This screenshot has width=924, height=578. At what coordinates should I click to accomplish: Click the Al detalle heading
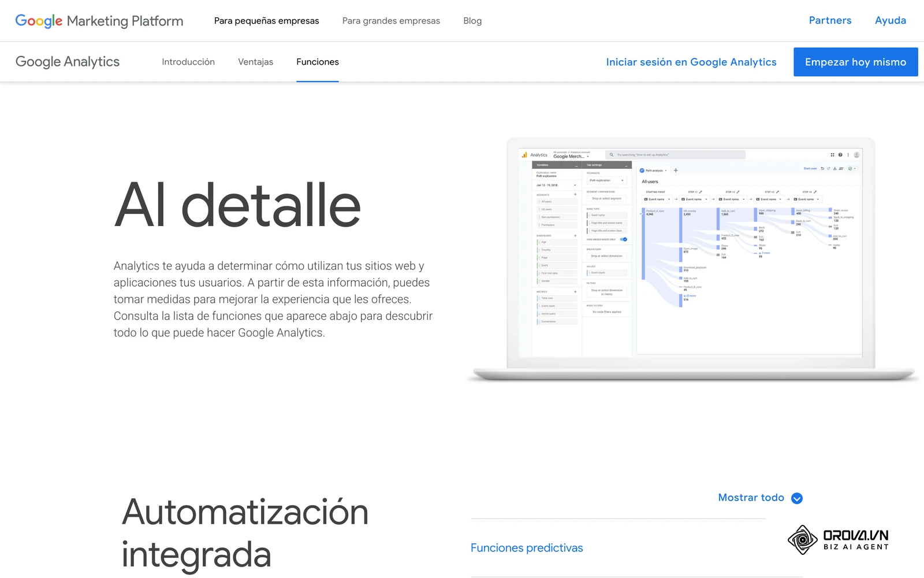coord(238,205)
